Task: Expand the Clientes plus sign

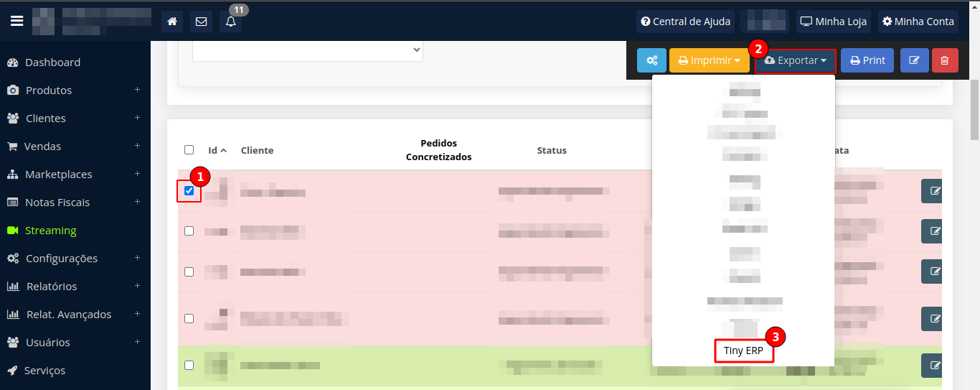Action: click(137, 118)
